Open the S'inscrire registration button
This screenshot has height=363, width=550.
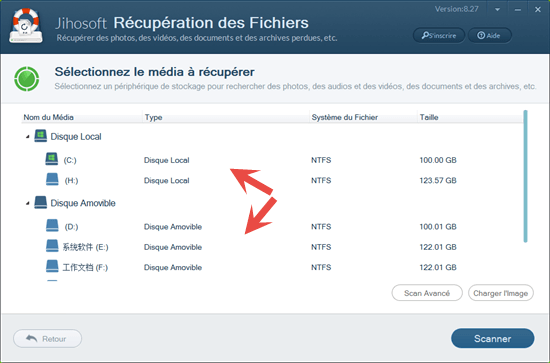(x=439, y=35)
